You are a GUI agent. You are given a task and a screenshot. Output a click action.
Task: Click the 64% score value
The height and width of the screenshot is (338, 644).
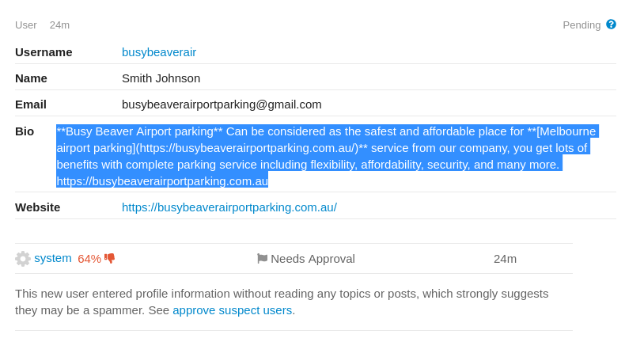click(x=89, y=259)
